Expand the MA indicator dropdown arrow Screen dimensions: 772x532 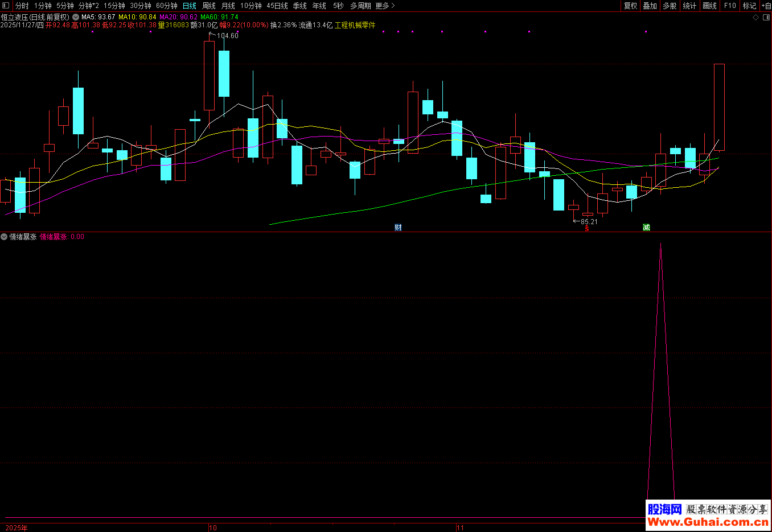click(x=76, y=17)
